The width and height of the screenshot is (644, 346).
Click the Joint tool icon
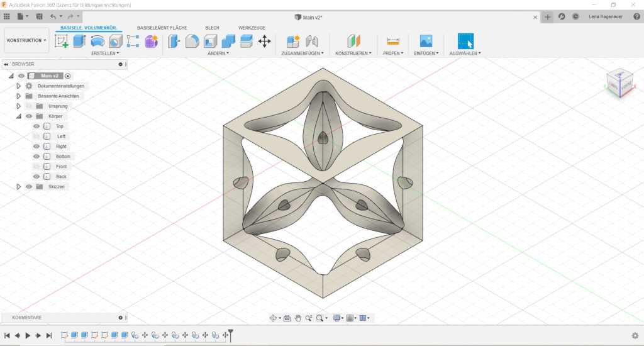point(312,41)
